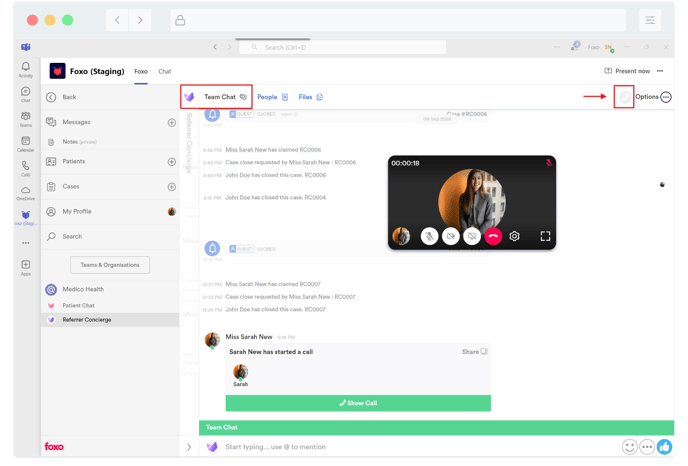
Task: Open Calls in Teams sidebar
Action: (25, 168)
